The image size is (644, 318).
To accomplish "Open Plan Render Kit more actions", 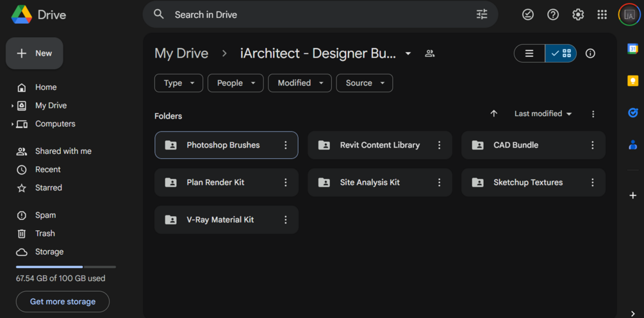I will [286, 183].
